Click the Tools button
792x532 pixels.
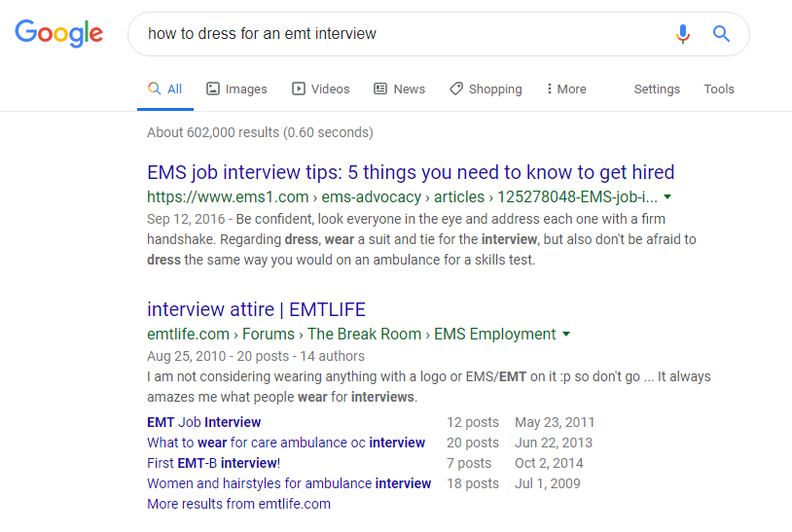pos(719,89)
